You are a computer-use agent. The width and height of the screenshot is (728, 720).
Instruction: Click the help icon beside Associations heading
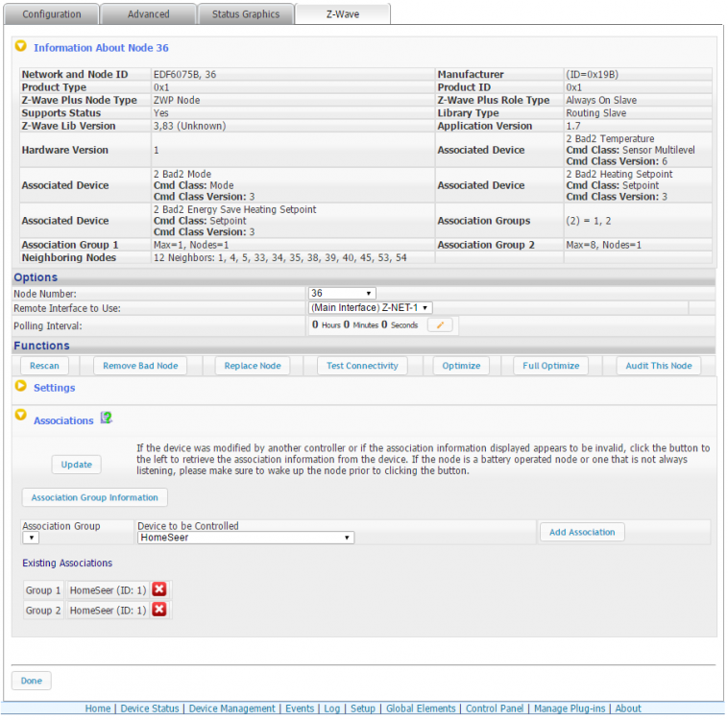[x=107, y=419]
